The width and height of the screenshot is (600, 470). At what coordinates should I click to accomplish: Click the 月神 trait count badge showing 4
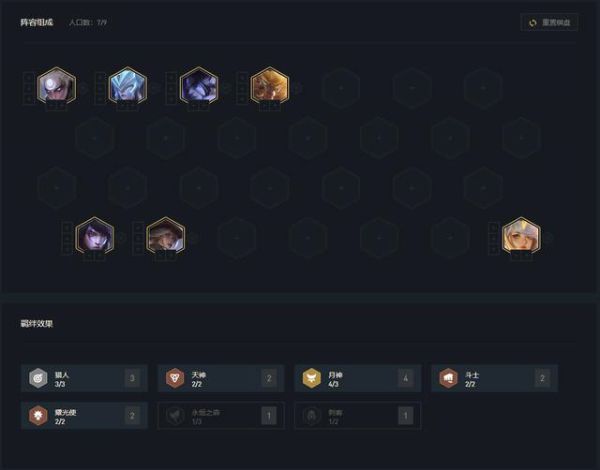[406, 378]
